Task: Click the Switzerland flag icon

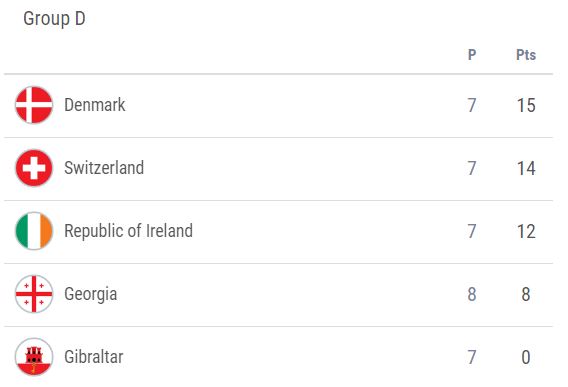Action: click(34, 168)
